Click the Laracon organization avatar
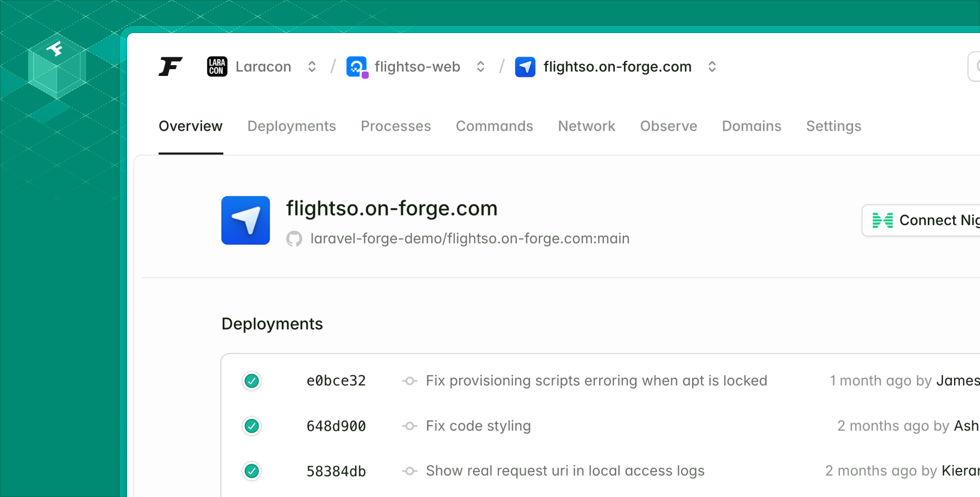Image resolution: width=980 pixels, height=497 pixels. point(217,66)
